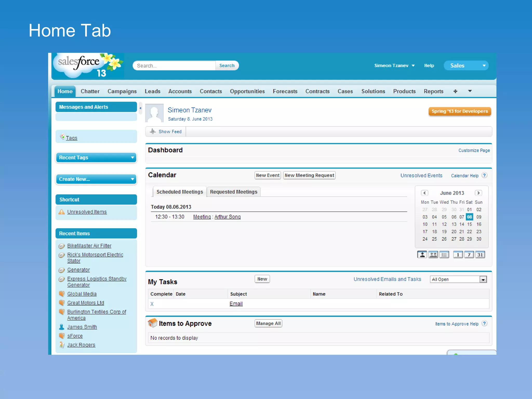Click the Salesforce 13 logo
The width and height of the screenshot is (532, 399).
pyautogui.click(x=88, y=66)
